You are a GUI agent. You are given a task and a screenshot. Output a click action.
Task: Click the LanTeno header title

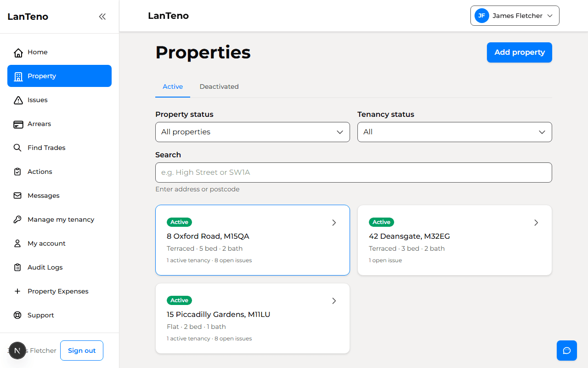(168, 16)
